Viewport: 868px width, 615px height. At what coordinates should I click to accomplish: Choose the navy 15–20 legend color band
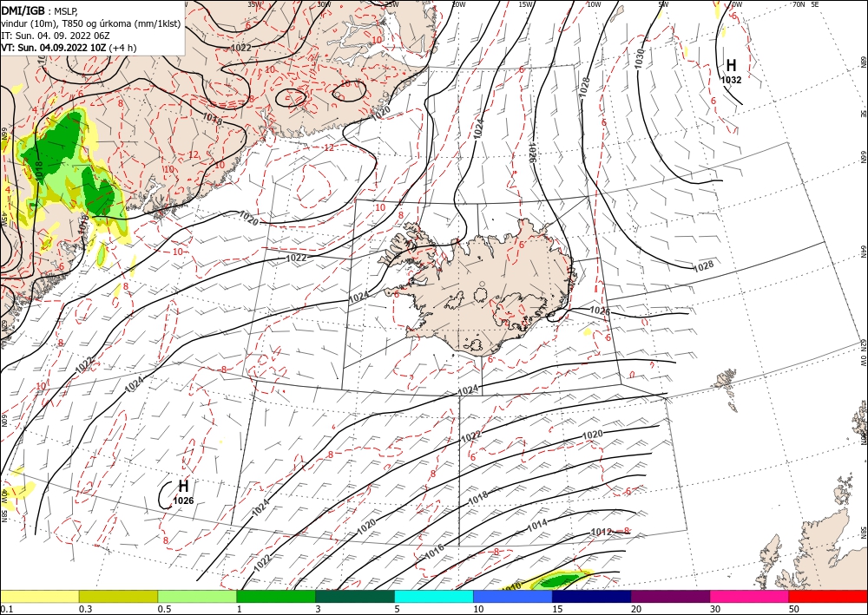tap(592, 596)
